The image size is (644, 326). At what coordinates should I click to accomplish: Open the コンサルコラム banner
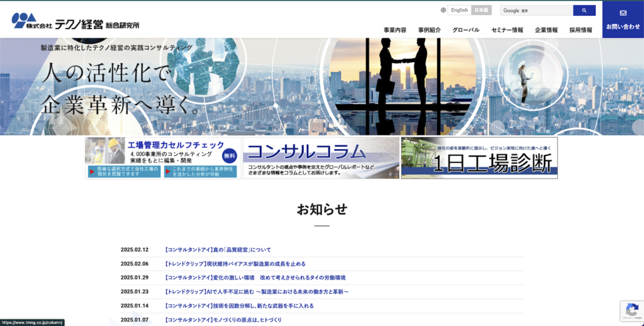click(x=321, y=158)
